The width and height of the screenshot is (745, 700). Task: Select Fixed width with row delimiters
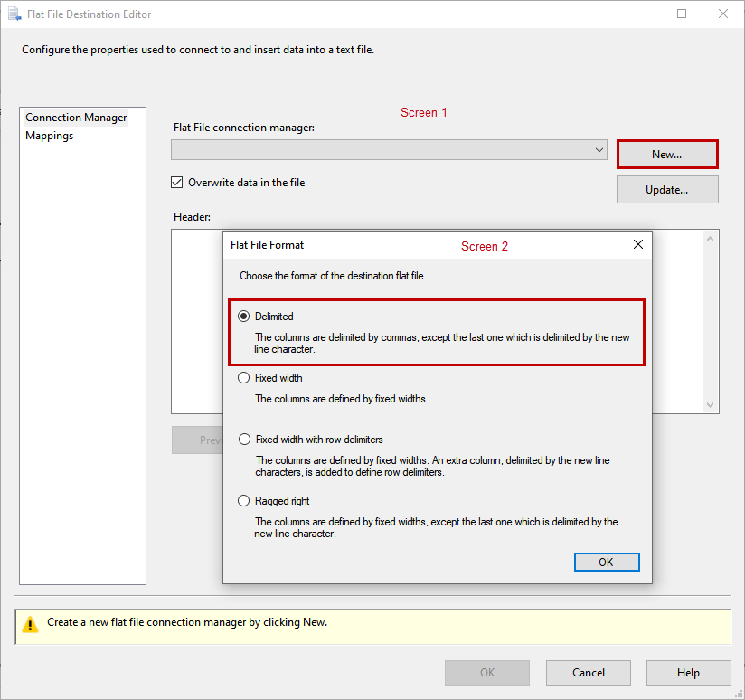click(243, 439)
